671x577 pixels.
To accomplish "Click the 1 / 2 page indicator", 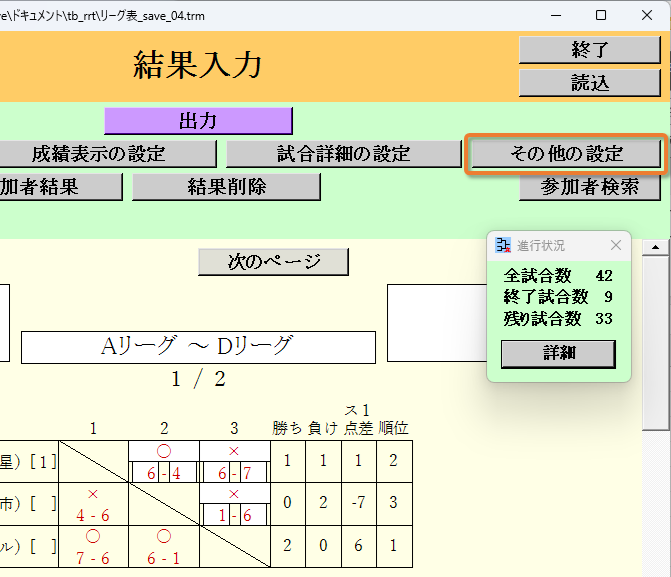I will pos(198,379).
